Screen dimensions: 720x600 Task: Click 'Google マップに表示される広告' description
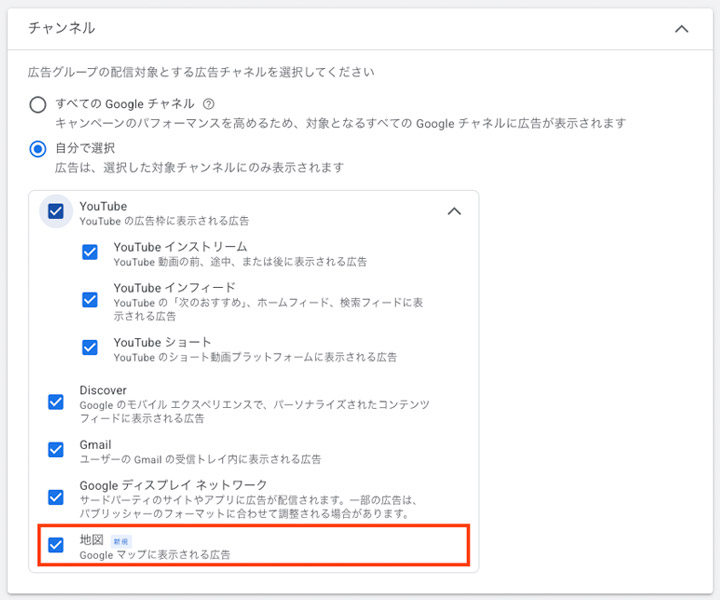click(x=155, y=555)
